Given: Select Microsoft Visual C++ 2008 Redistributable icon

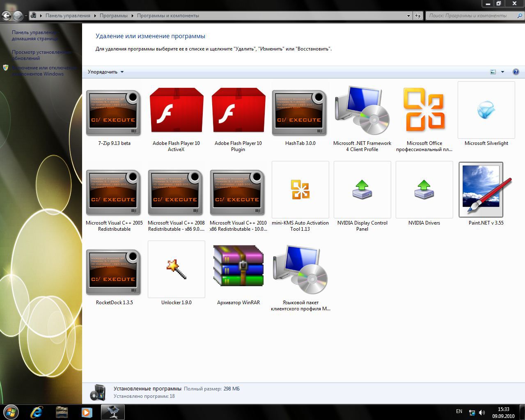Looking at the screenshot, I should [176, 193].
